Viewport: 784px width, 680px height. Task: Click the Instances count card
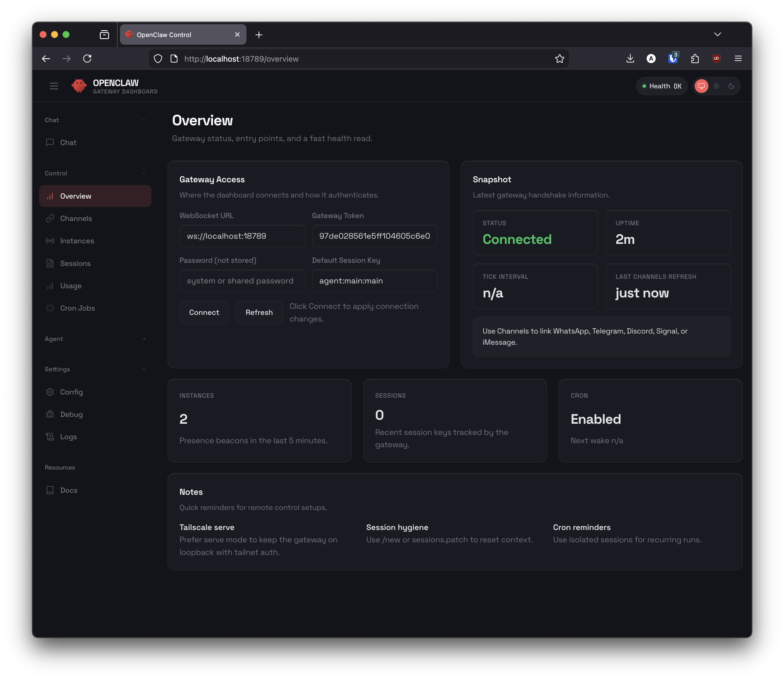coord(259,421)
